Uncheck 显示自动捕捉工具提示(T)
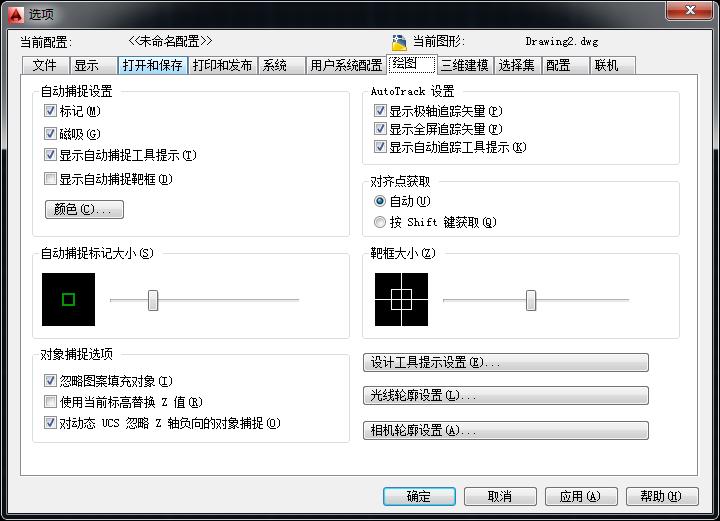Image resolution: width=720 pixels, height=521 pixels. click(50, 155)
